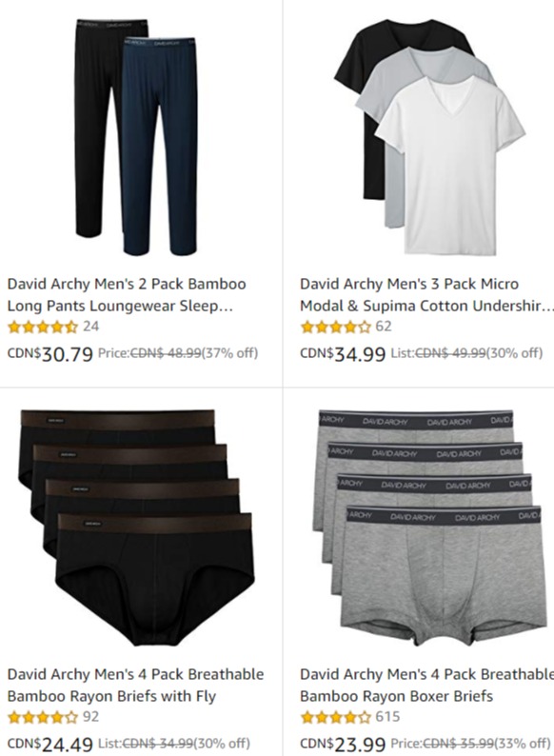The image size is (554, 756).
Task: Click star rating of the Undershirts
Action: pos(336,328)
